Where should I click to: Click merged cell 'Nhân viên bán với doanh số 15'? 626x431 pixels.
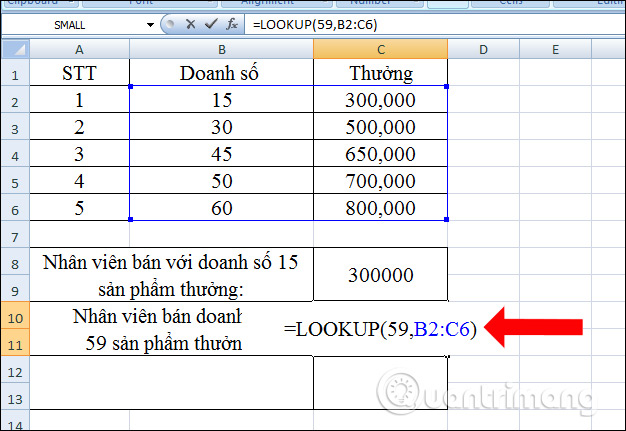pos(172,275)
